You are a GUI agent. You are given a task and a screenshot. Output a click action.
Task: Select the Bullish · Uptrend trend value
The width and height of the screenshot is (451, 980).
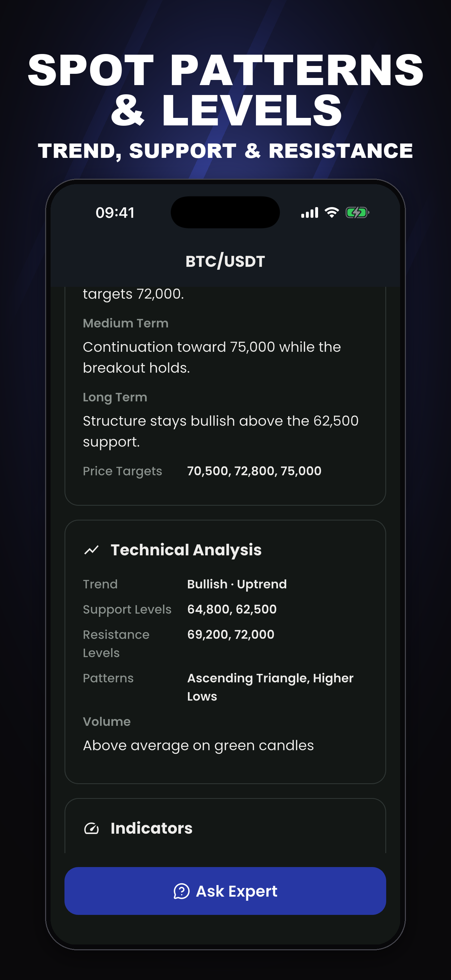(x=237, y=584)
